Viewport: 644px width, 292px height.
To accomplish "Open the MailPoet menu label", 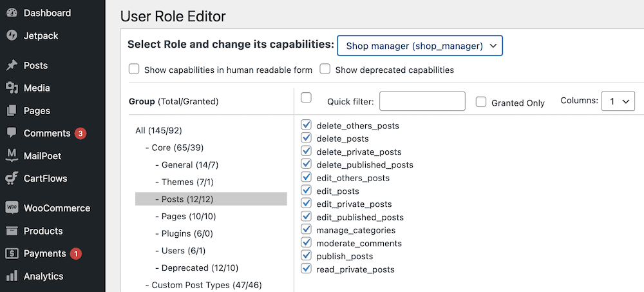I will (43, 156).
